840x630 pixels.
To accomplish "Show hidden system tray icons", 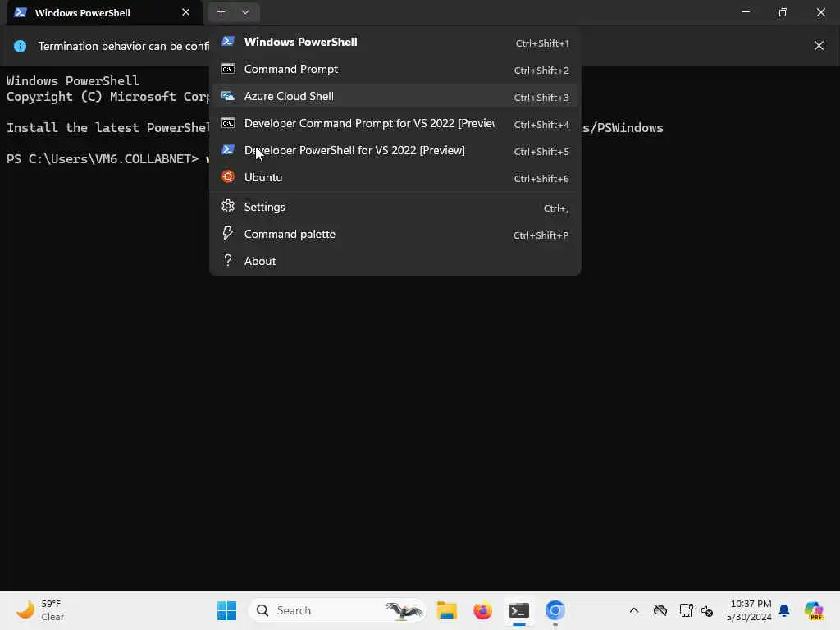I will click(634, 610).
